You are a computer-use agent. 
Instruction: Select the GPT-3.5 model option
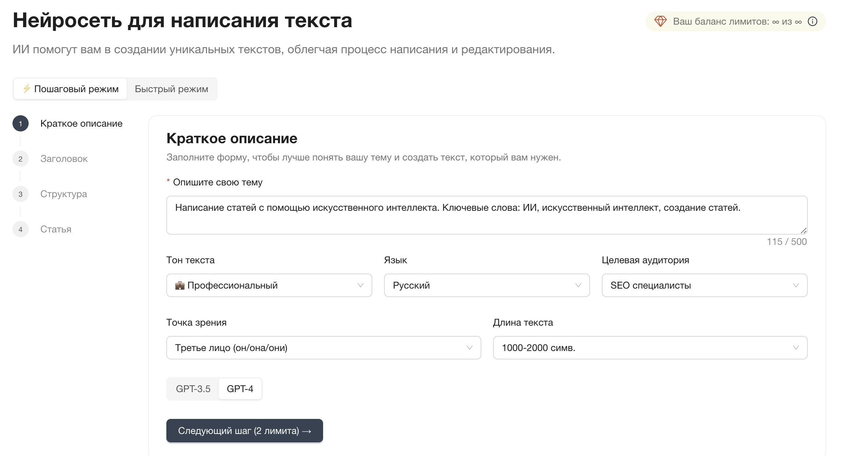tap(194, 388)
